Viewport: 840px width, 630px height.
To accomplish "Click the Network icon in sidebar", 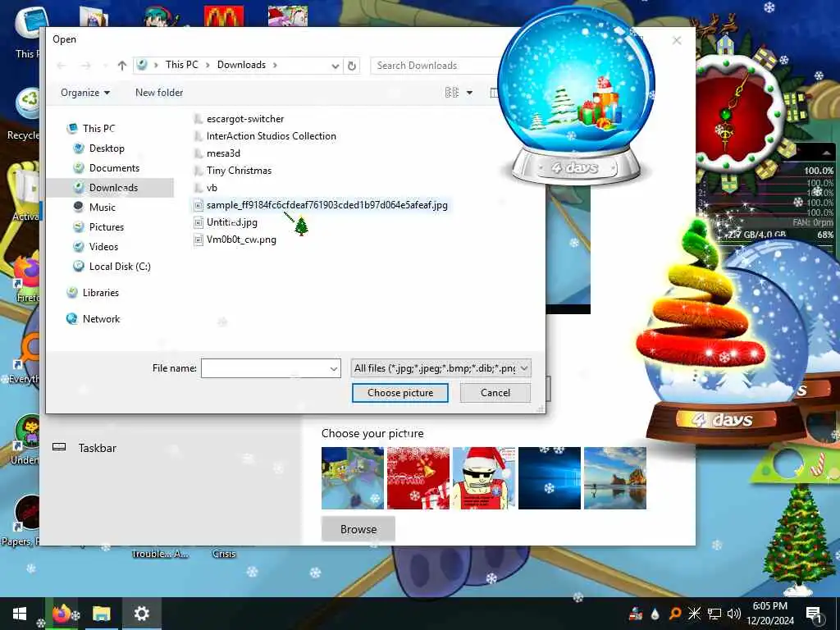I will tap(72, 319).
